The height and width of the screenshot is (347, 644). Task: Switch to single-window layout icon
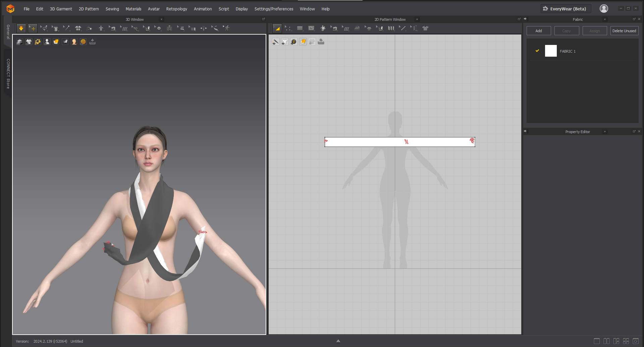click(597, 341)
